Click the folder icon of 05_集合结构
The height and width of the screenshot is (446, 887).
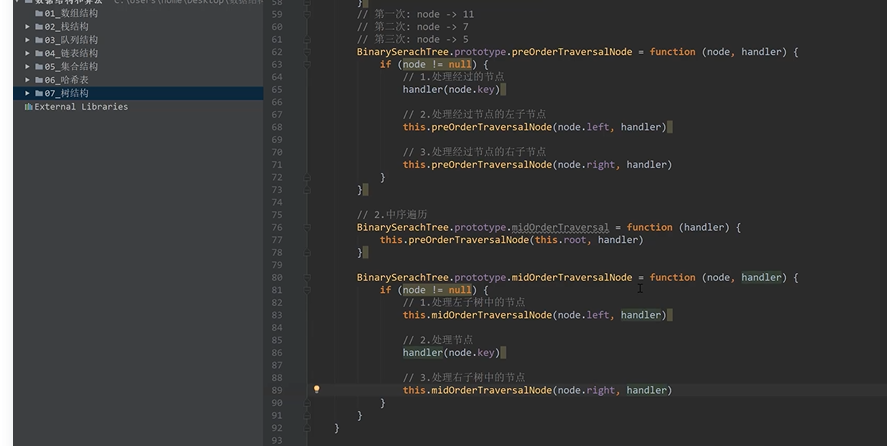click(x=39, y=66)
